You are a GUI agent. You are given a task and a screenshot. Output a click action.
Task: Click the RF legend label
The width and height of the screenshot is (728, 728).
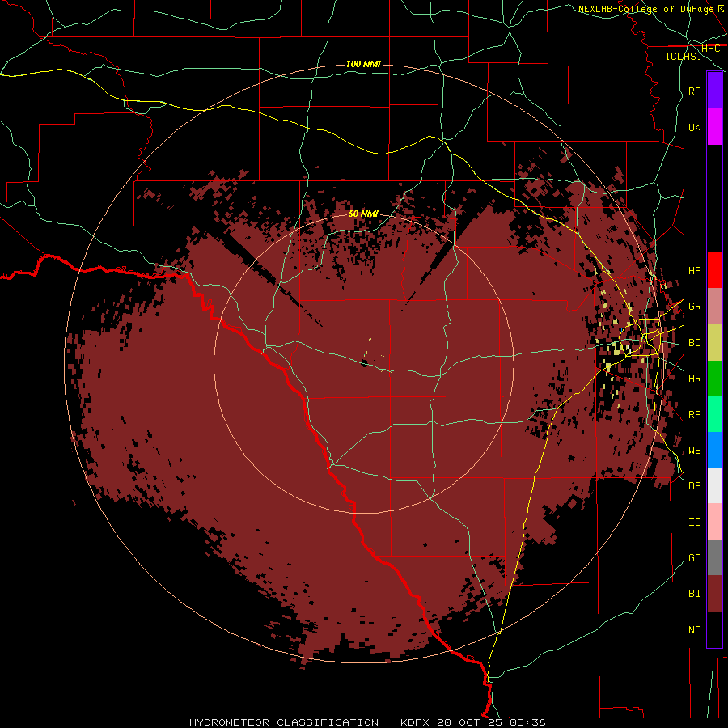tap(694, 91)
